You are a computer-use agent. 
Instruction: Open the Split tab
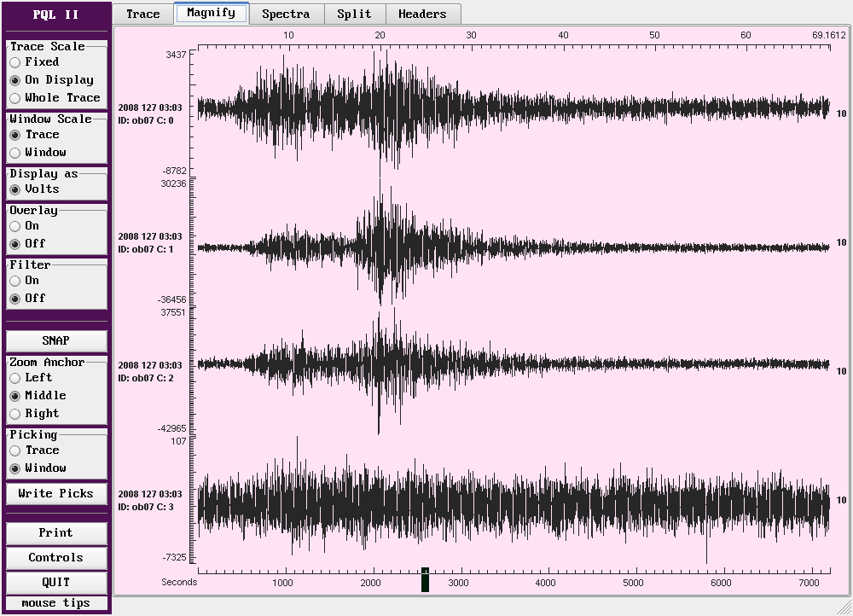(354, 14)
